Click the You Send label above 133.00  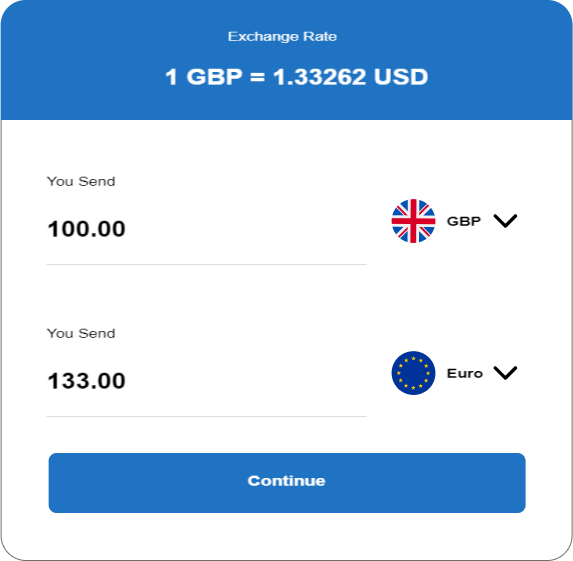[x=81, y=333]
